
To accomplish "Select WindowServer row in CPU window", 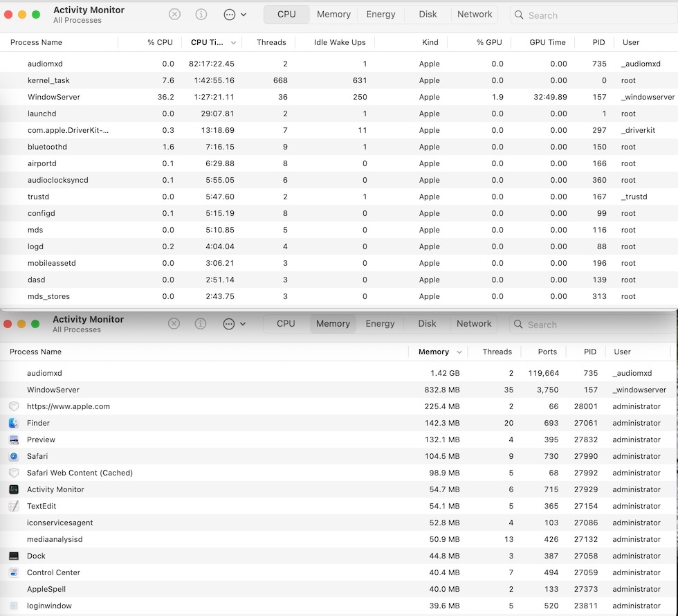I will (x=339, y=97).
